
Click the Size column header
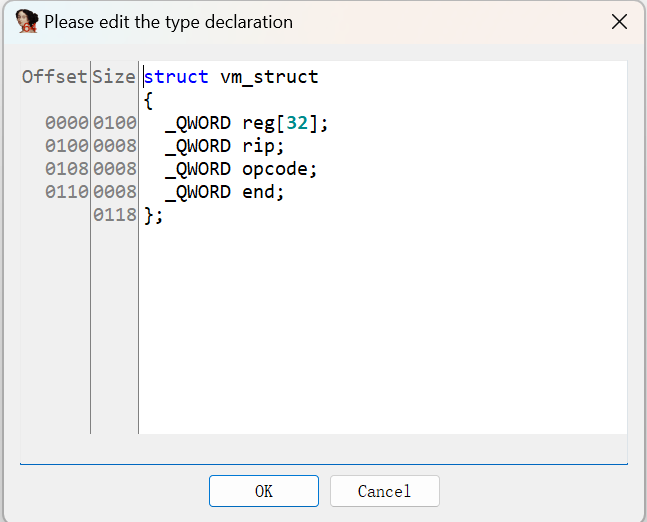114,77
